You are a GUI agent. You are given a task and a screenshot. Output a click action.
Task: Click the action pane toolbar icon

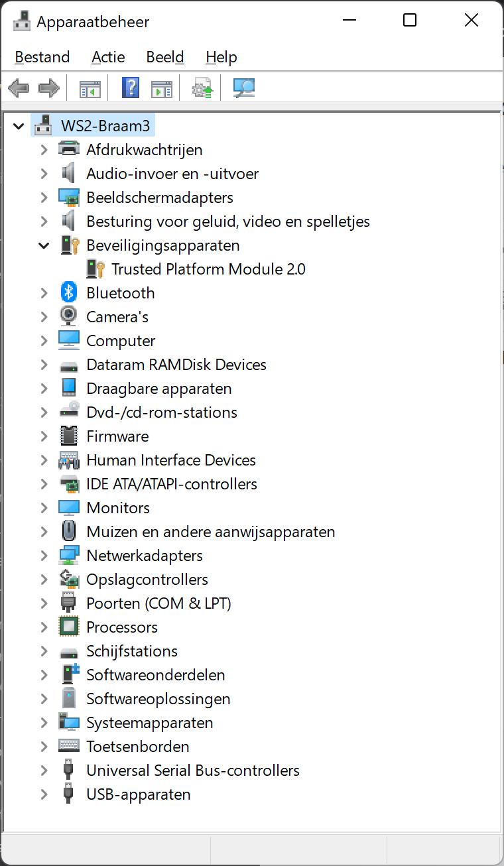point(162,88)
